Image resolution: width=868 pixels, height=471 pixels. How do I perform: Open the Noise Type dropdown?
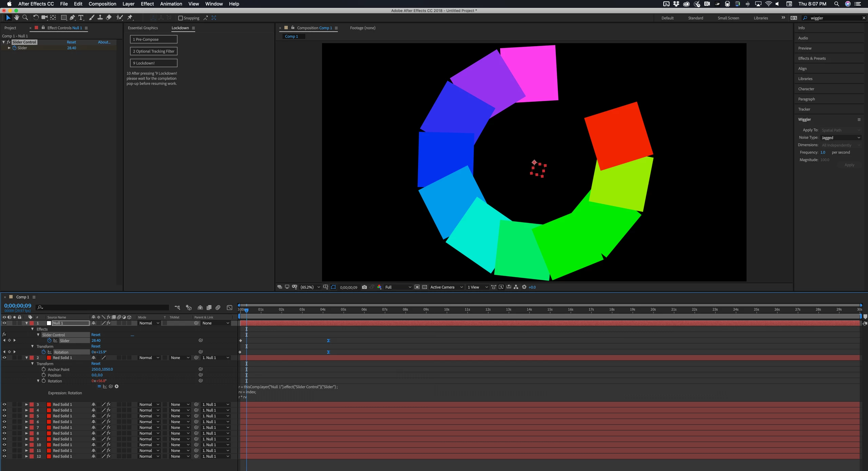(x=841, y=138)
